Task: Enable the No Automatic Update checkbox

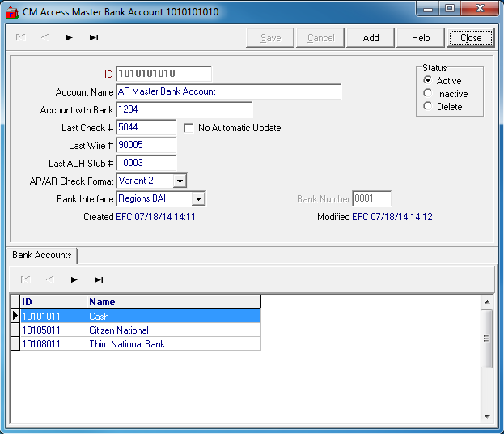Action: [x=188, y=128]
